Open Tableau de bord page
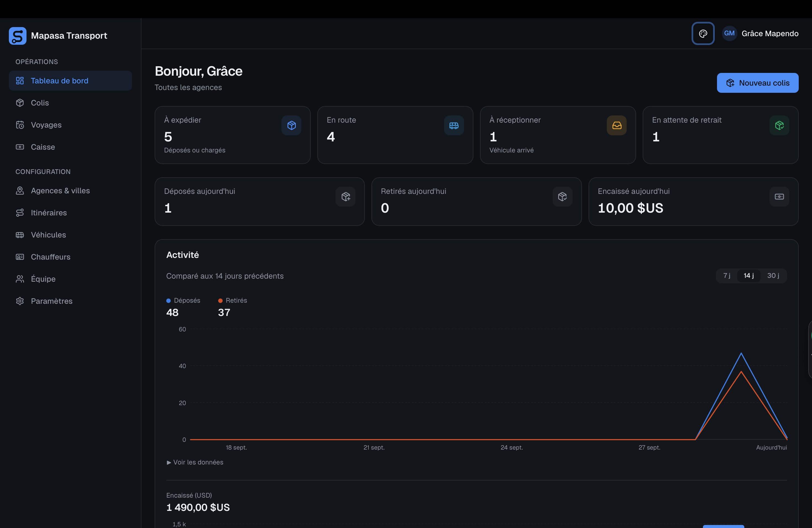The height and width of the screenshot is (528, 812). point(70,81)
